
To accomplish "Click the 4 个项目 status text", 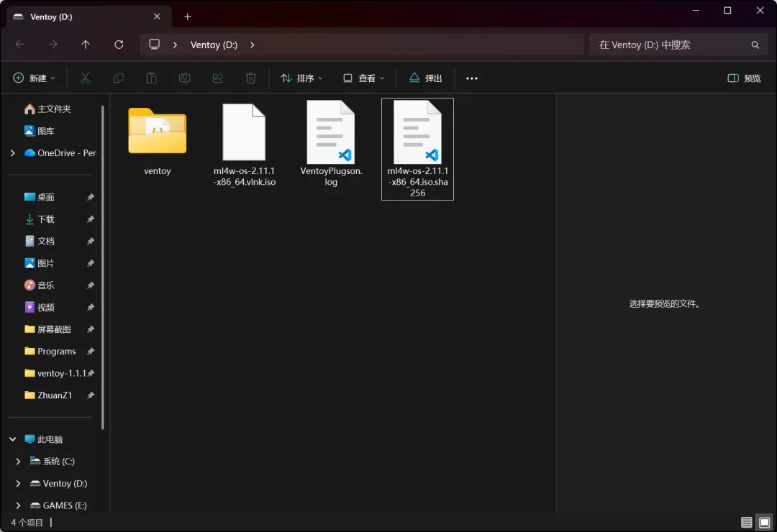I will click(x=27, y=523).
